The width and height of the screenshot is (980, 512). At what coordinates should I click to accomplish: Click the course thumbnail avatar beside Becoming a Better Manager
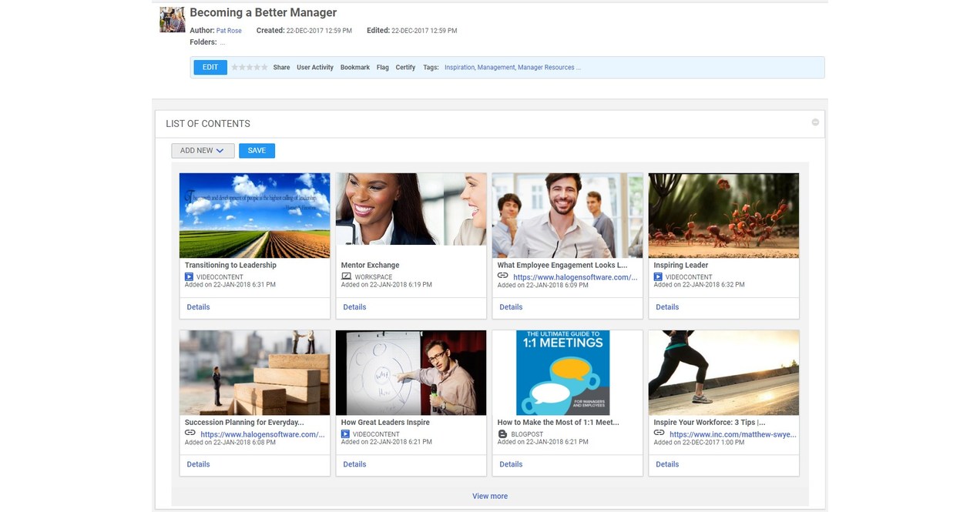click(x=171, y=19)
